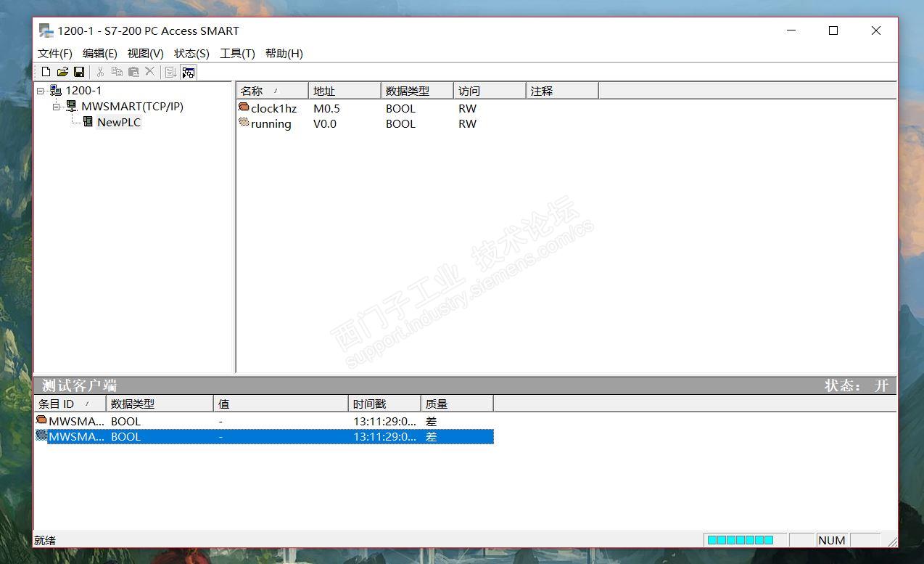Click the Paste clipboard toolbar icon
924x564 pixels.
(133, 72)
